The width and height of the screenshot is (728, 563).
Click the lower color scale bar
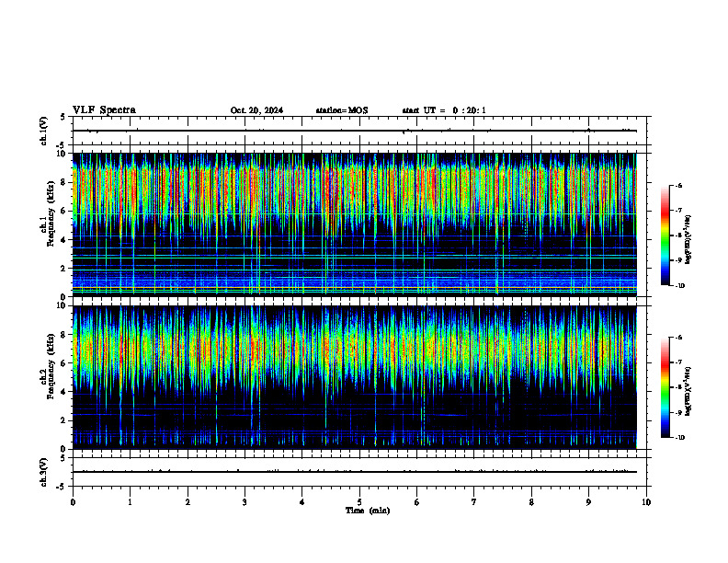pos(665,387)
